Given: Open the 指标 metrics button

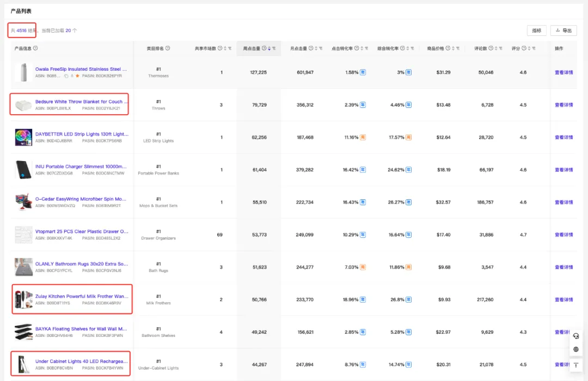Looking at the screenshot, I should pyautogui.click(x=537, y=30).
